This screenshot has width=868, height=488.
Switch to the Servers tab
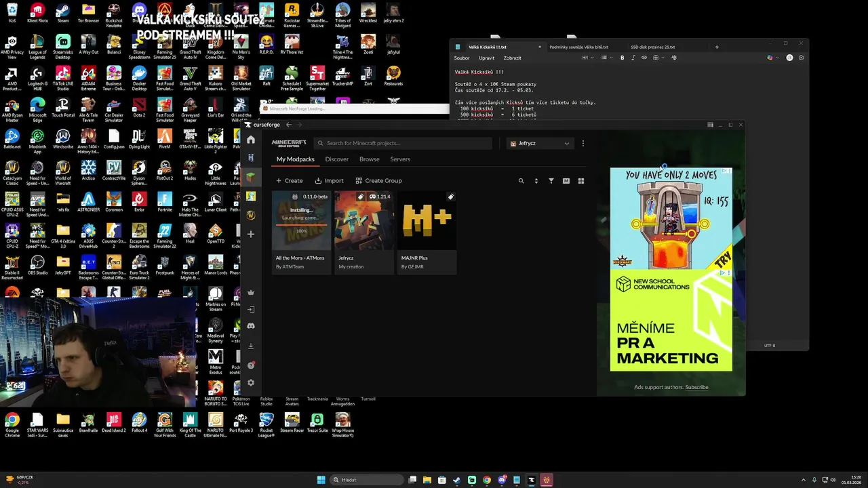pyautogui.click(x=400, y=159)
